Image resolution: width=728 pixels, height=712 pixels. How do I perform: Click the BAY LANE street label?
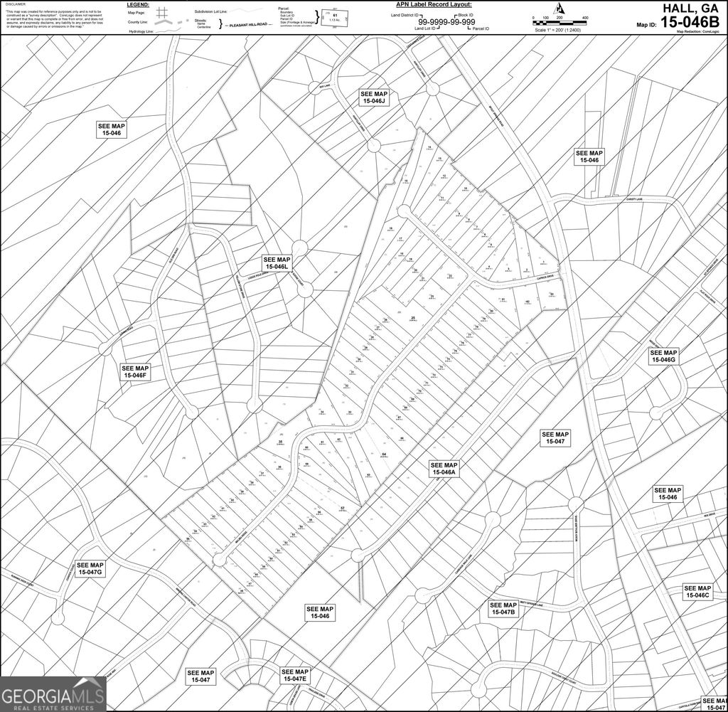click(324, 87)
